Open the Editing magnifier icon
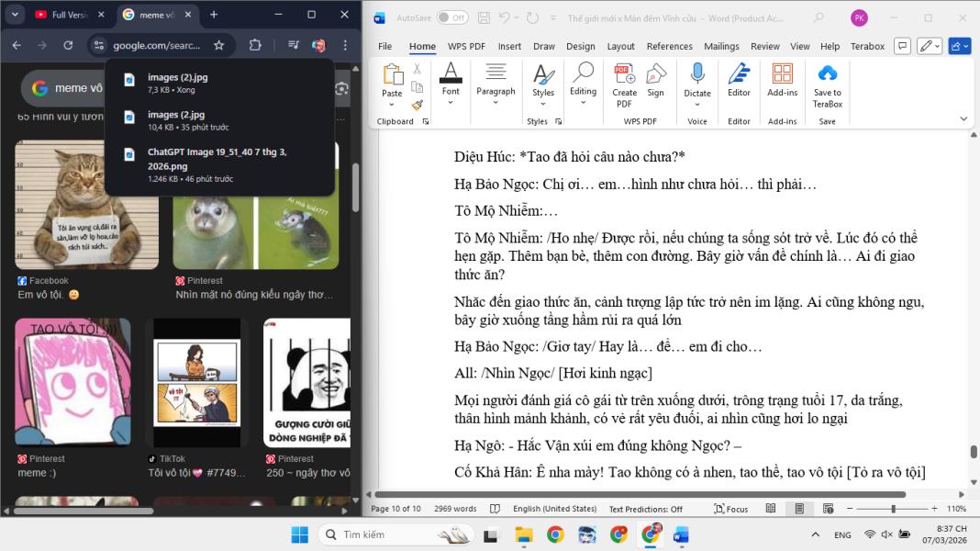980x551 pixels. point(583,72)
